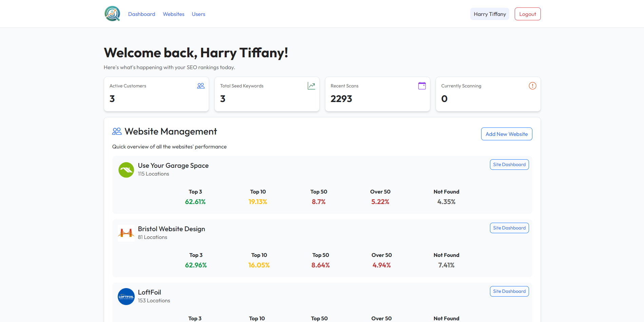Screen dimensions: 644x322
Task: Click the LoftFoil circular logo
Action: point(126,296)
